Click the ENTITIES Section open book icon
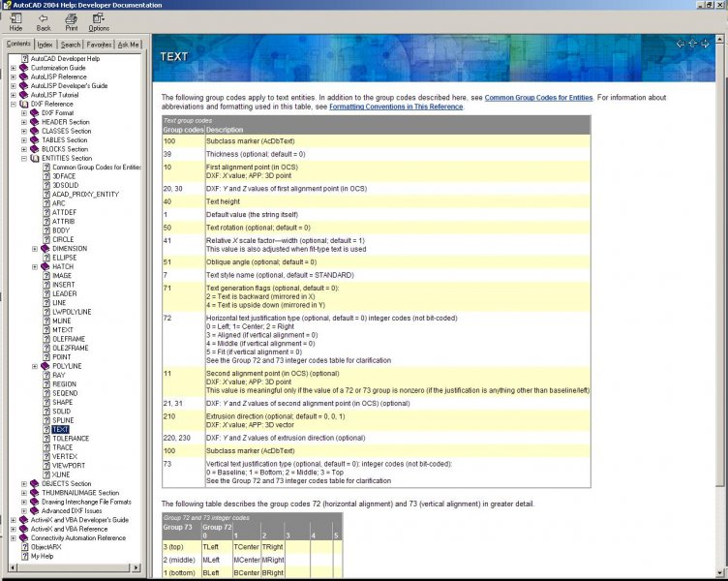The image size is (728, 581). [34, 159]
